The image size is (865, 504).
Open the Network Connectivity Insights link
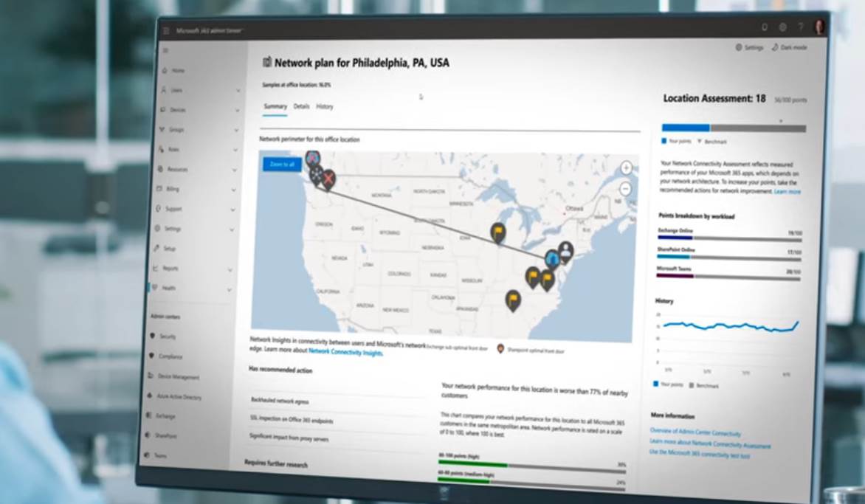click(345, 353)
